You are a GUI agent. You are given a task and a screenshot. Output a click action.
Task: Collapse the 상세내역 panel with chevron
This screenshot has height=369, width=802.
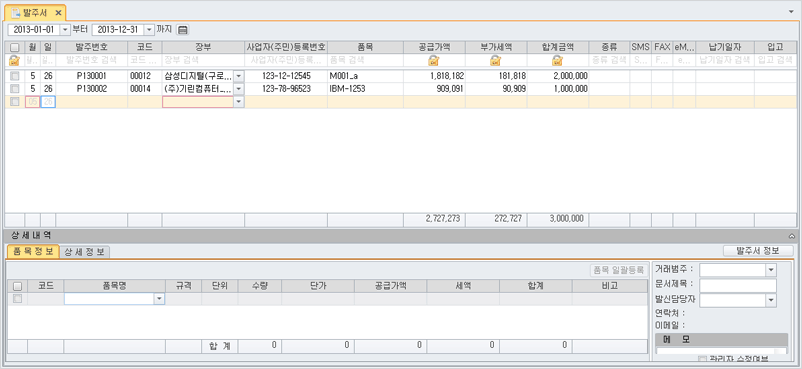pos(792,236)
